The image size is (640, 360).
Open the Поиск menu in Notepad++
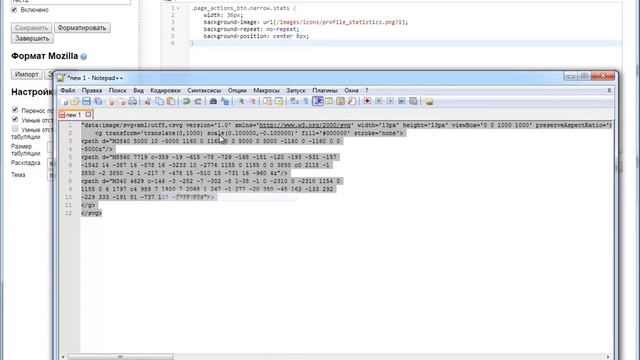(118, 90)
